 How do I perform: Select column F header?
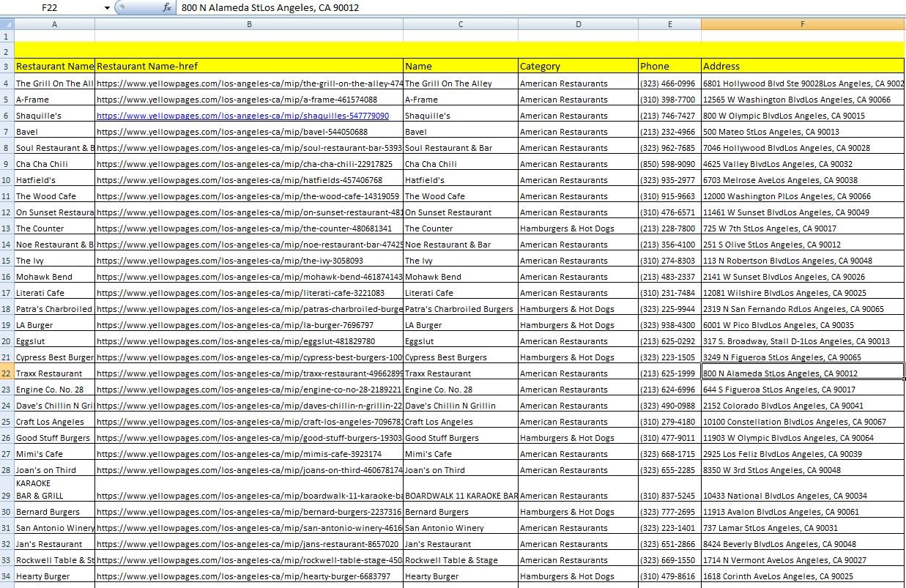pos(803,23)
